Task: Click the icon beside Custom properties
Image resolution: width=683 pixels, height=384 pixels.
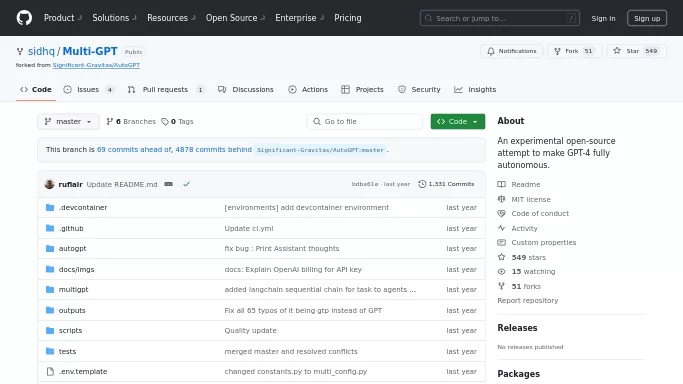Action: 501,243
